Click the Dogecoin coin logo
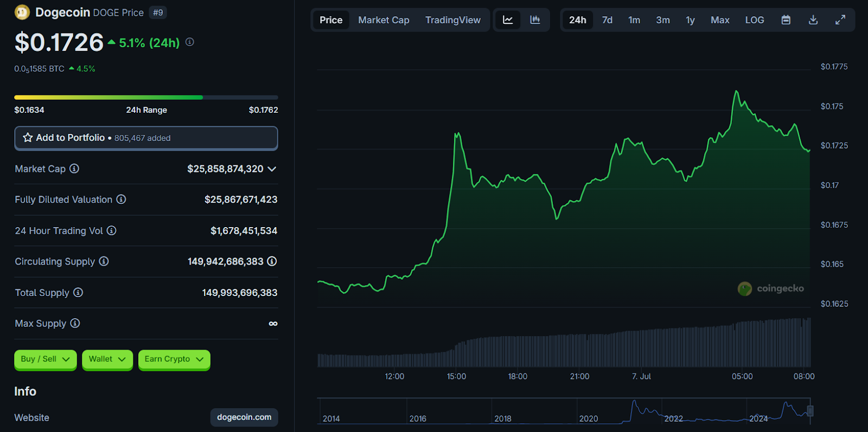The image size is (868, 432). click(x=22, y=12)
